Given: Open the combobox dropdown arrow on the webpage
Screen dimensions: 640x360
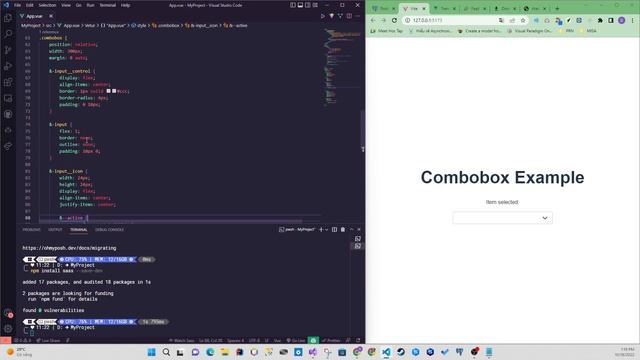Looking at the screenshot, I should [x=545, y=218].
